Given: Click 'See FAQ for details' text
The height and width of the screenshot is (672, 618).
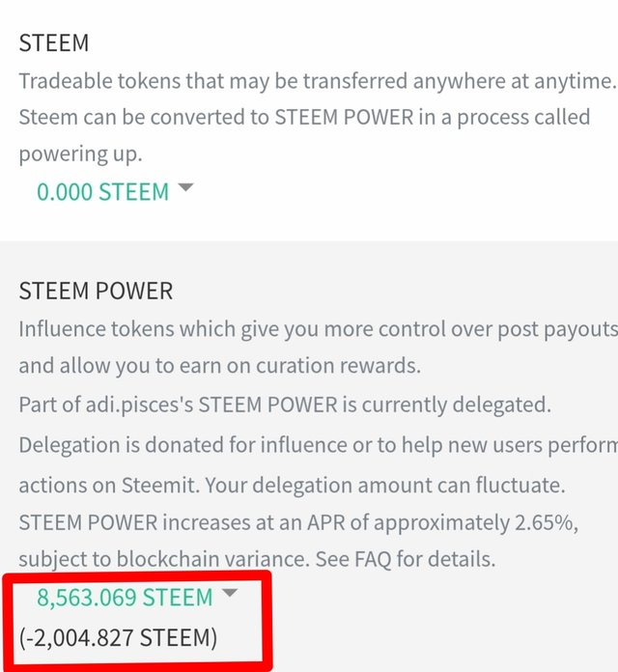Looking at the screenshot, I should (413, 558).
